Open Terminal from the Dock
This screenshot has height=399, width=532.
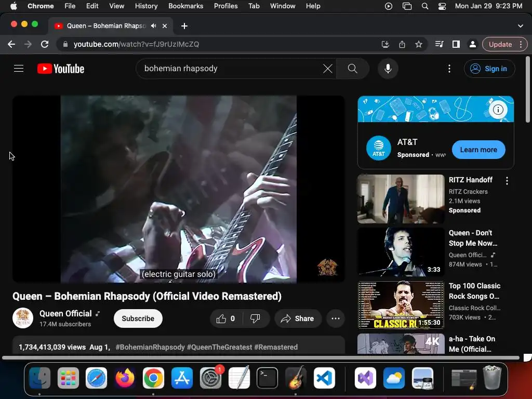point(268,378)
